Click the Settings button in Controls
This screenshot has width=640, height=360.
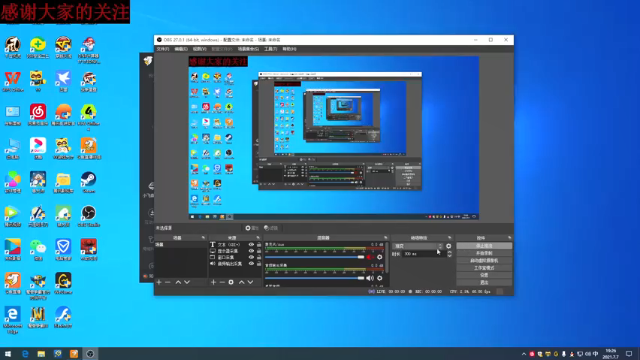pyautogui.click(x=484, y=275)
